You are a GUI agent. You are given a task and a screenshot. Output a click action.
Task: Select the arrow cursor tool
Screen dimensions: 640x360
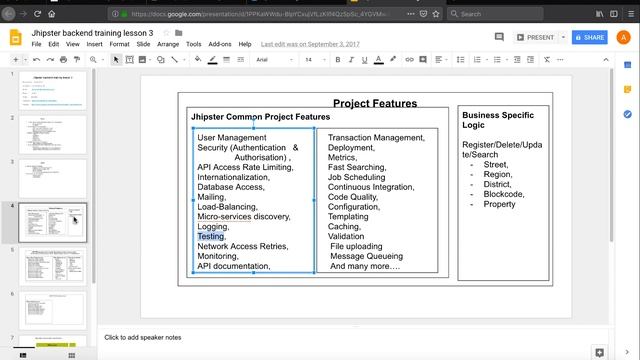116,60
